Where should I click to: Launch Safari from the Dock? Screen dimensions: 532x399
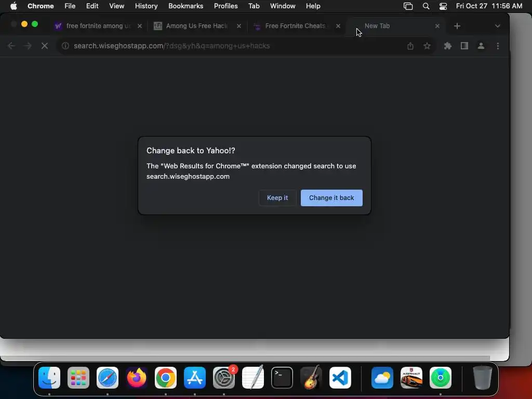[108, 378]
